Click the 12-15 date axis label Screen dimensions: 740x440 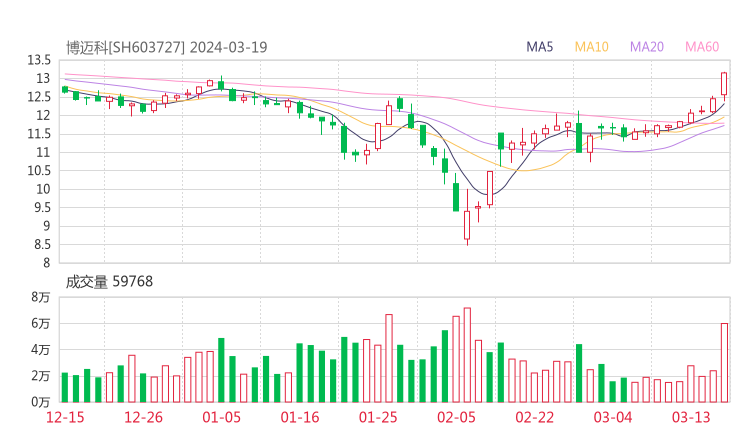pos(65,417)
